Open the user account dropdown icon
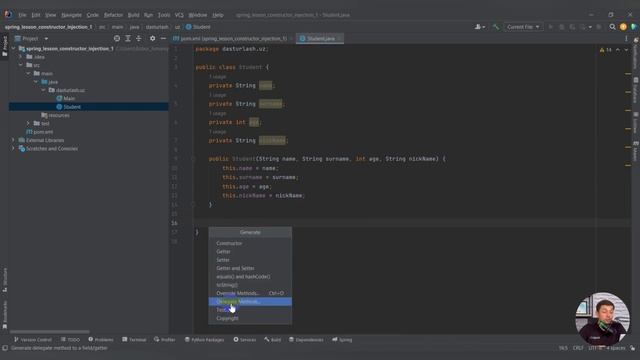 tap(480, 27)
